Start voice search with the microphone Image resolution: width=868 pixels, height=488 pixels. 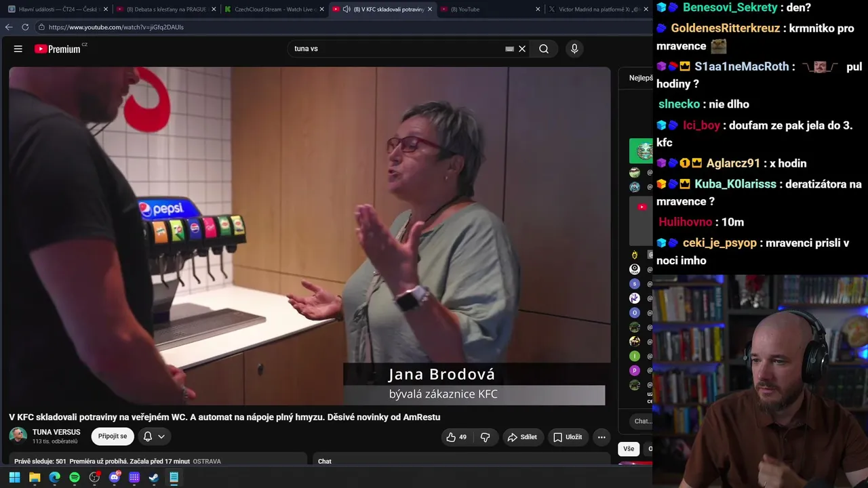(574, 49)
